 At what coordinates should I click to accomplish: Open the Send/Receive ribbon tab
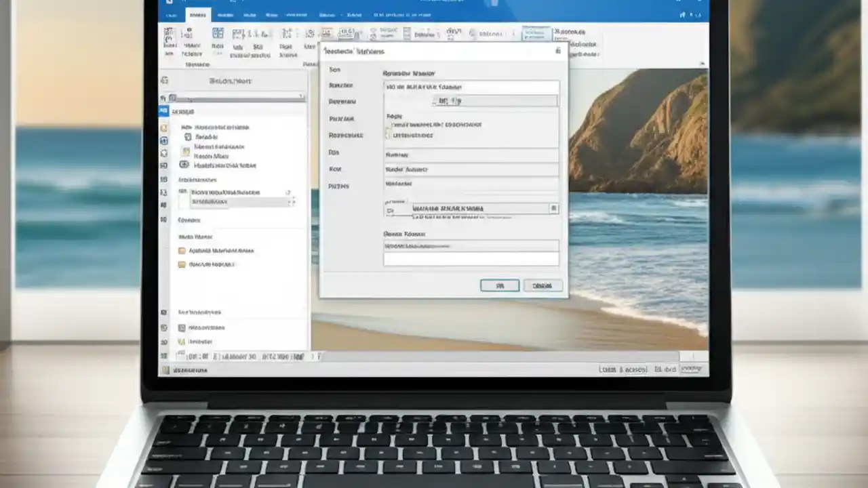coord(226,14)
